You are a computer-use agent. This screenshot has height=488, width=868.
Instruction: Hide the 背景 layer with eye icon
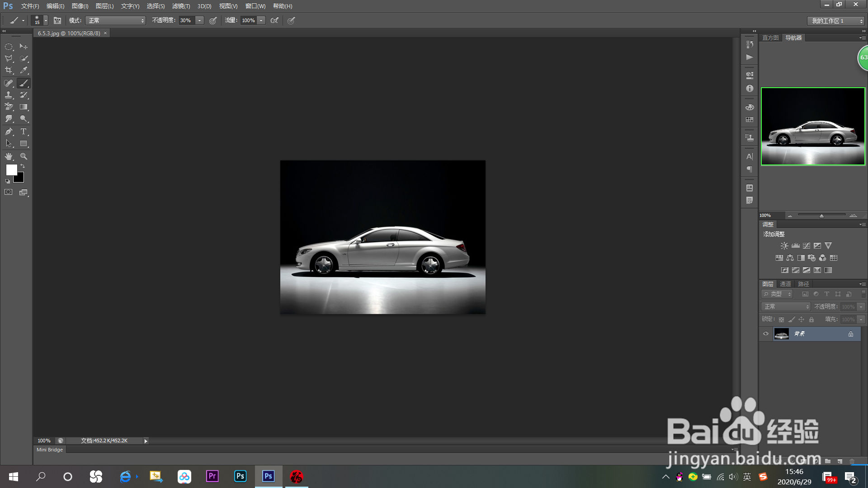point(766,334)
